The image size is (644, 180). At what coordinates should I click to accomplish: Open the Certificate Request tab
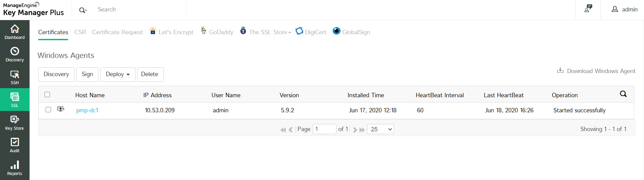[x=117, y=32]
